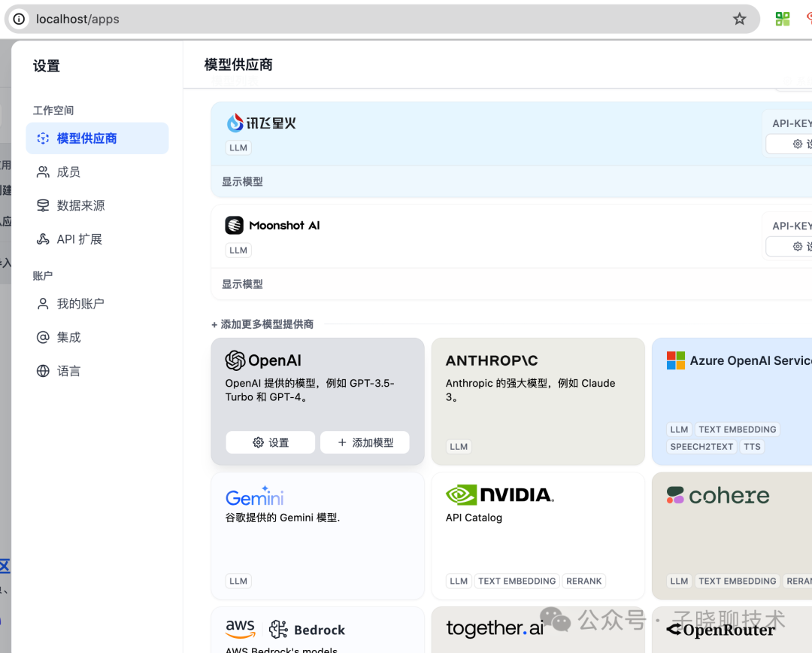Select the NVIDIA API Catalog card
This screenshot has width=812, height=653.
pyautogui.click(x=538, y=536)
